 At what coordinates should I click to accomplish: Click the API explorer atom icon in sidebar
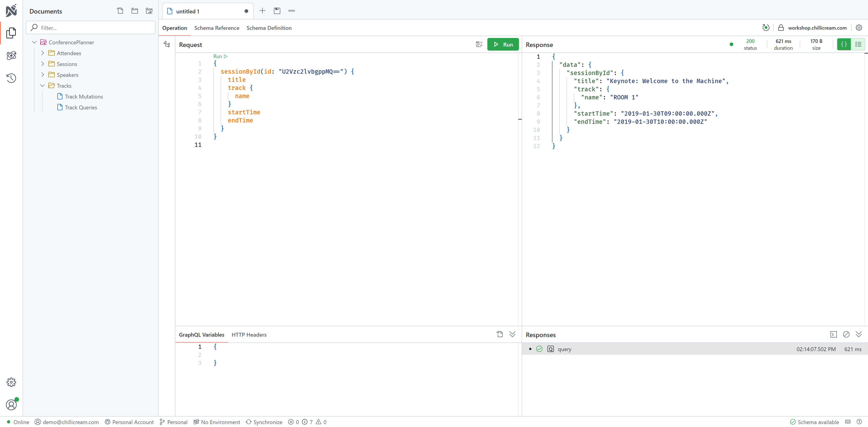click(x=11, y=56)
